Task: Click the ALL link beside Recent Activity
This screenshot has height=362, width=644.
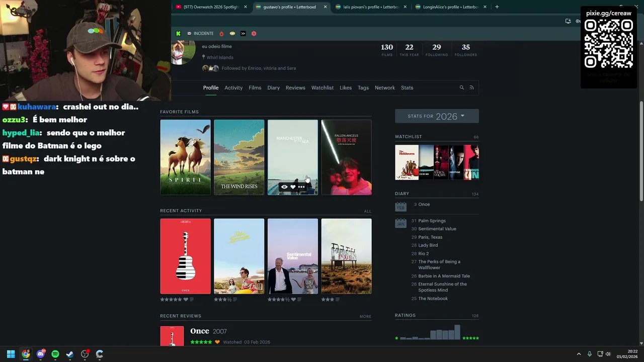Action: coord(368,211)
